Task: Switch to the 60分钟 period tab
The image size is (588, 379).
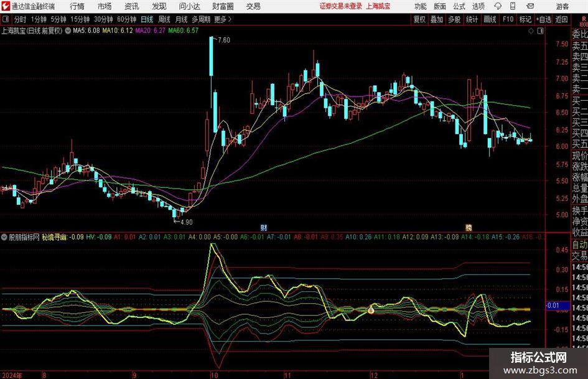Action: pos(127,19)
